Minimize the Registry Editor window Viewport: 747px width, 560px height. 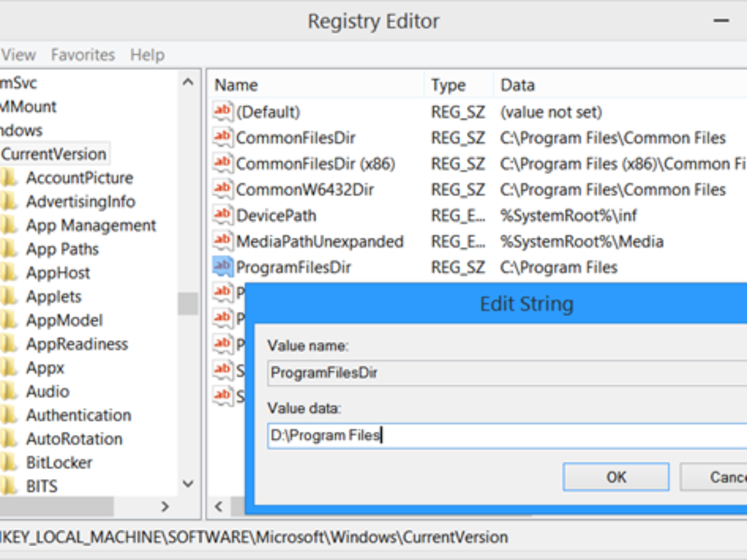pos(721,21)
